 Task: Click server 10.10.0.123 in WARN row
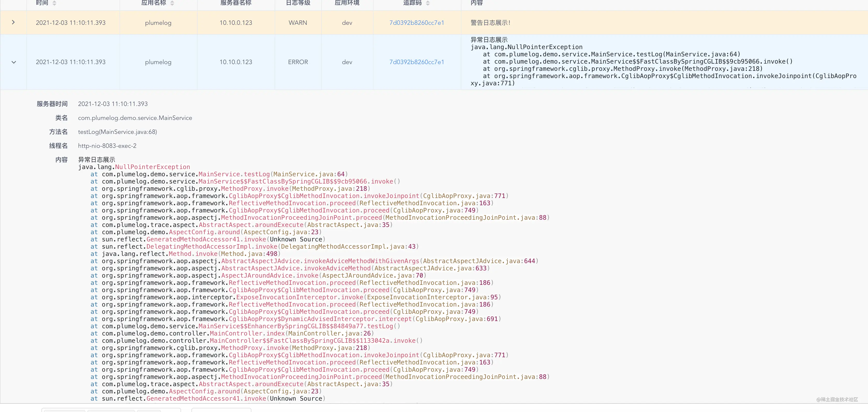tap(236, 22)
